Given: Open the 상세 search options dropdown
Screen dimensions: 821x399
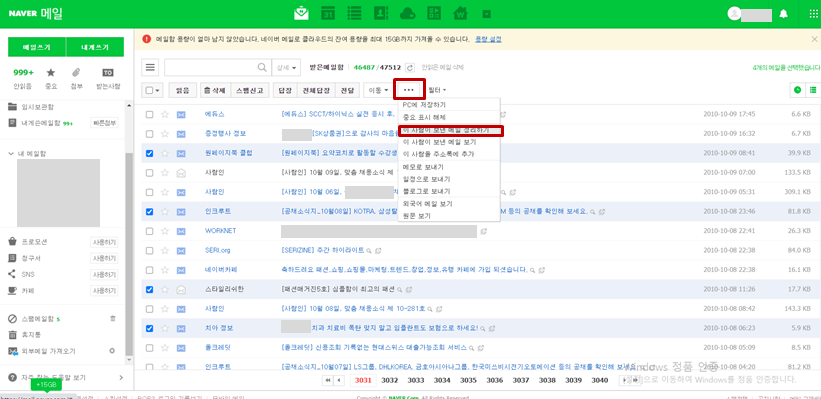Looking at the screenshot, I should tap(286, 68).
